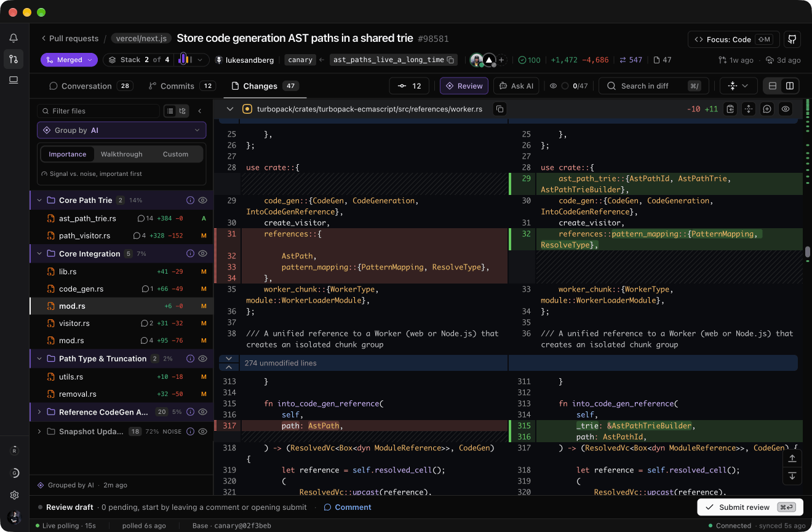Open the Group by AI dropdown
Viewport: 812px width, 532px height.
click(121, 130)
